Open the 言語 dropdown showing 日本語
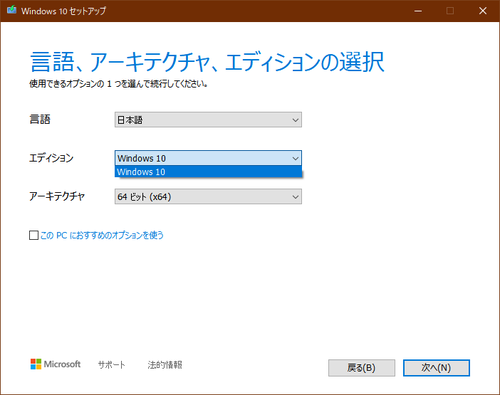 (208, 120)
